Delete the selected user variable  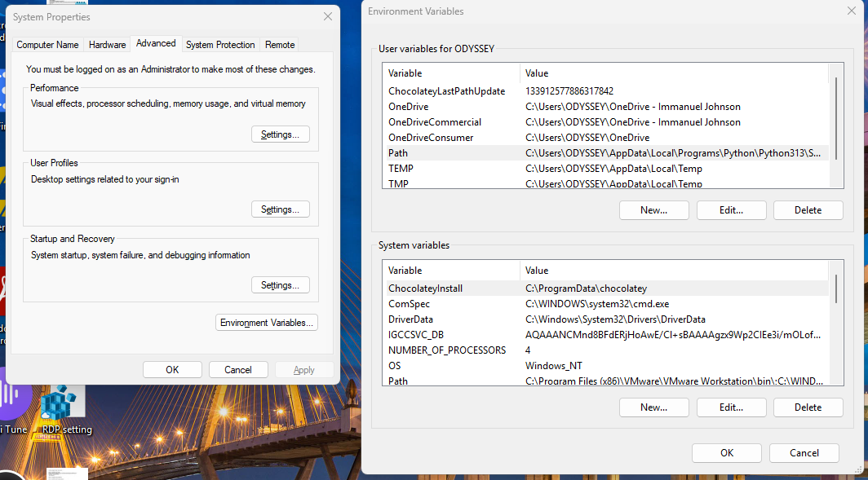pyautogui.click(x=808, y=209)
